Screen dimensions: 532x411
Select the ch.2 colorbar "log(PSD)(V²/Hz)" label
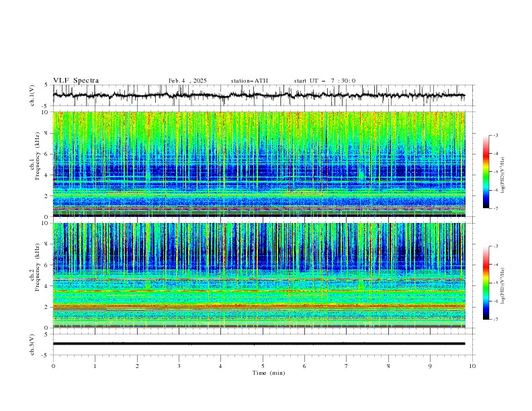click(502, 285)
